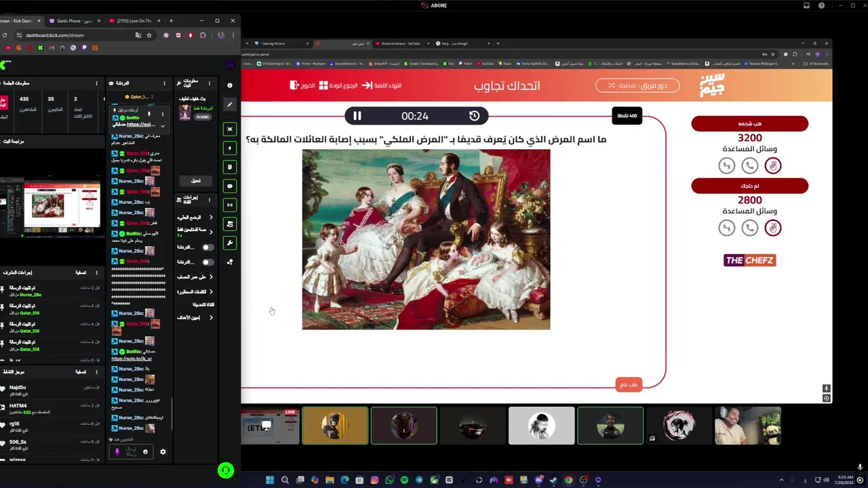This screenshot has height=488, width=868.
Task: Collapse the pinned BotRix message chevron
Action: [x=162, y=125]
